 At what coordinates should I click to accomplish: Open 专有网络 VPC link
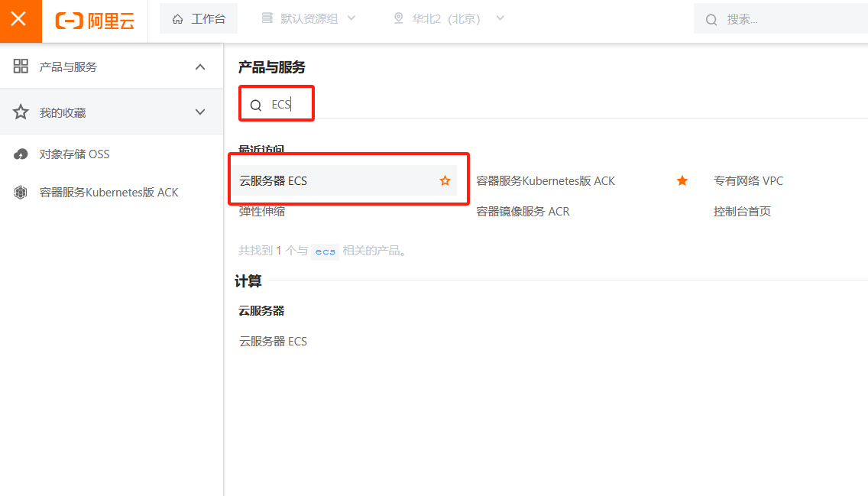pos(748,181)
